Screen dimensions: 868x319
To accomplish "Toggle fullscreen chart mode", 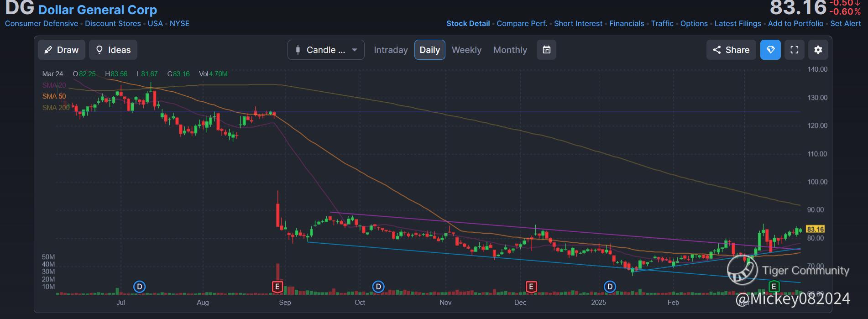I will coord(795,50).
